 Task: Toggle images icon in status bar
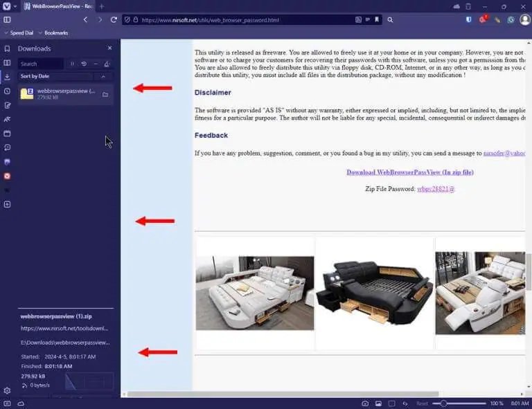[x=378, y=403]
